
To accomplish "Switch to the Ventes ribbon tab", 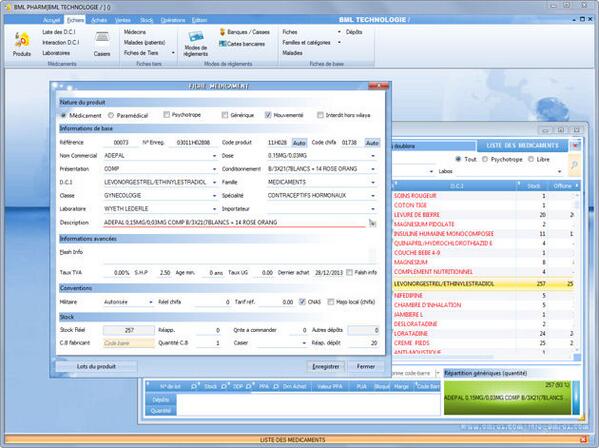I will [123, 20].
